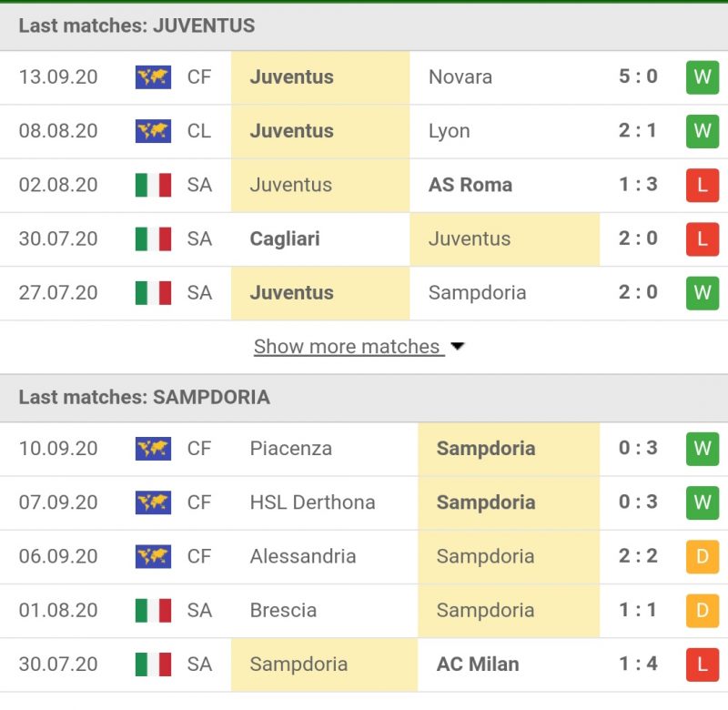Image resolution: width=728 pixels, height=710 pixels.
Task: Open the Juventus vs Lyon 2:1 score
Action: click(x=638, y=131)
